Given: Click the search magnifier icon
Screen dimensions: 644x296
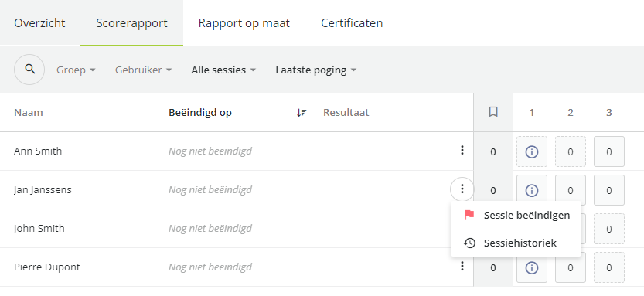Looking at the screenshot, I should 29,70.
